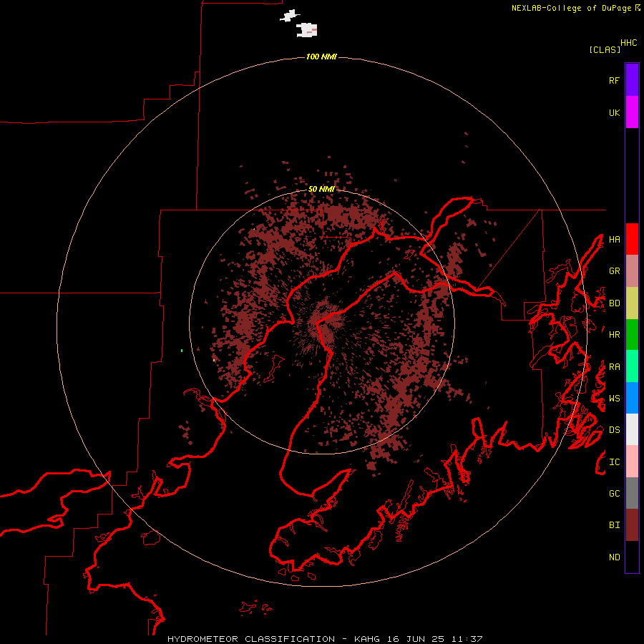Select the WS legend label
This screenshot has width=644, height=644.
click(x=614, y=399)
